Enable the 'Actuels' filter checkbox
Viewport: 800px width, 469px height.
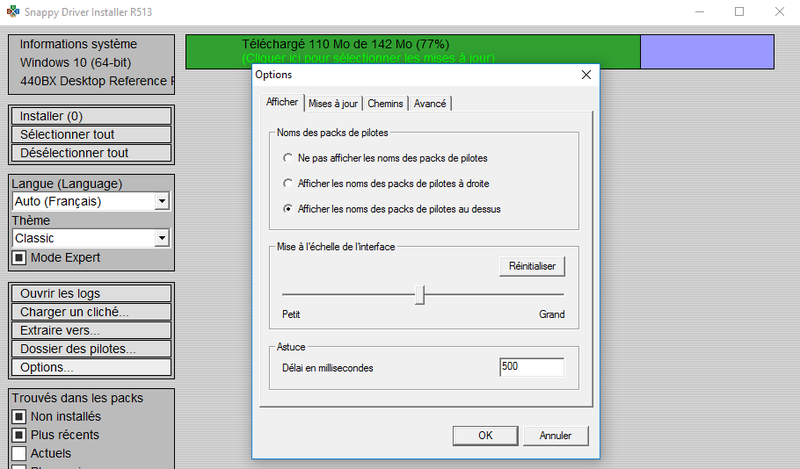point(19,454)
